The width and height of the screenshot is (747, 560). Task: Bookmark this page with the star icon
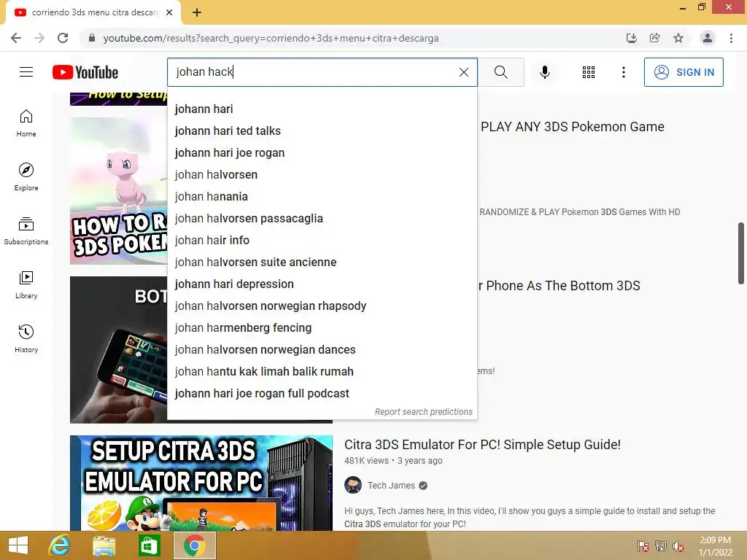(678, 38)
